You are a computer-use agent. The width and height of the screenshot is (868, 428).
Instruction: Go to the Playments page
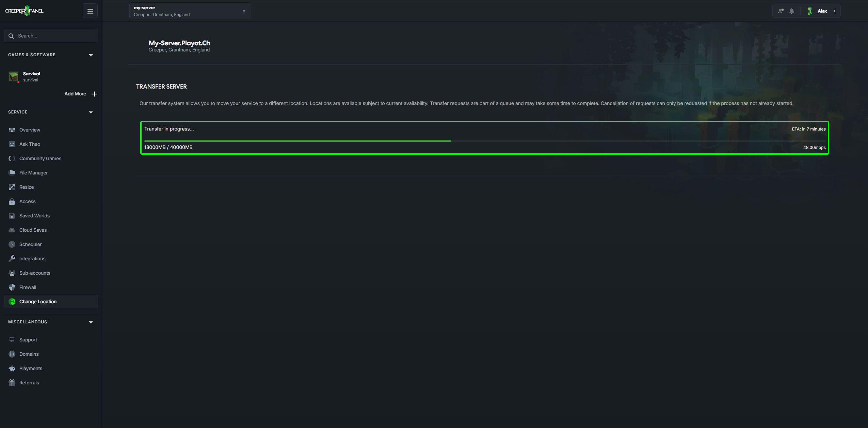tap(51, 368)
